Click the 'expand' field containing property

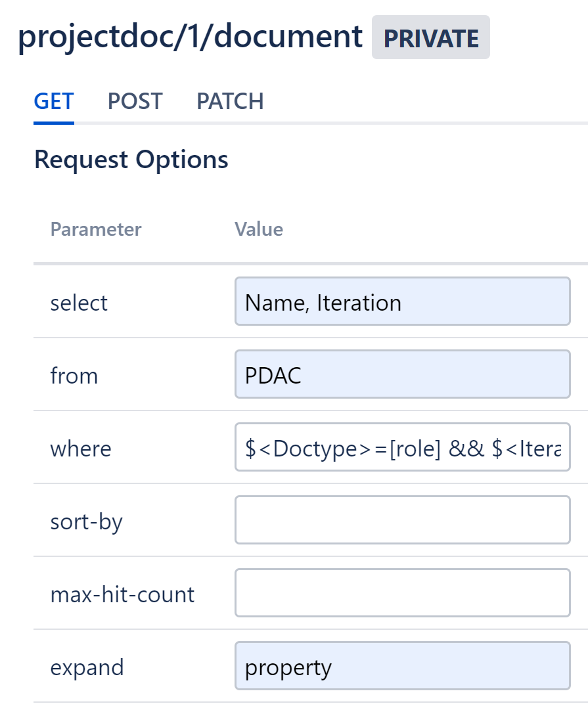click(x=402, y=667)
